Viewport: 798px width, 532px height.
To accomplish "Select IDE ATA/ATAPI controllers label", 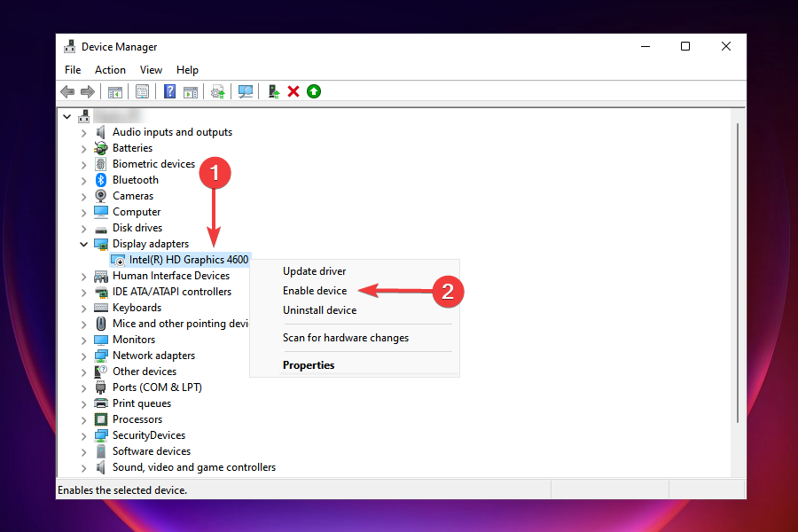I will (172, 292).
